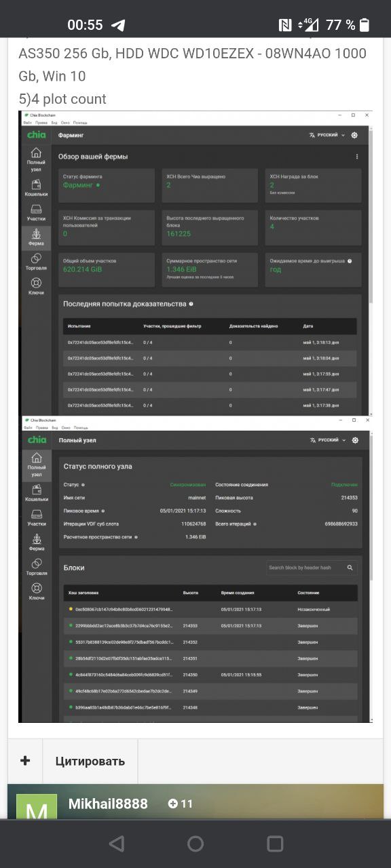Click proof attempt row dated 3:18:13
This screenshot has height=868, width=391.
click(x=210, y=342)
